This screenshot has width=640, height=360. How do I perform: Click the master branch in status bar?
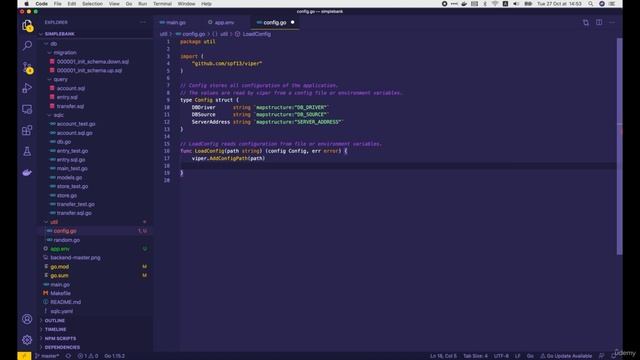(47, 356)
